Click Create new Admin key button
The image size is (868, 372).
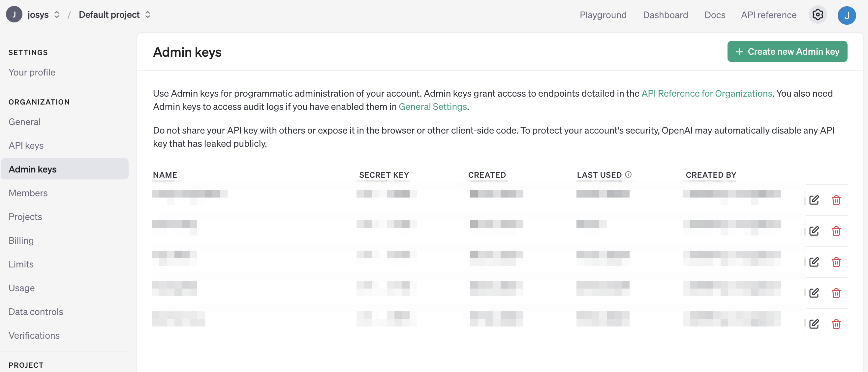click(787, 51)
